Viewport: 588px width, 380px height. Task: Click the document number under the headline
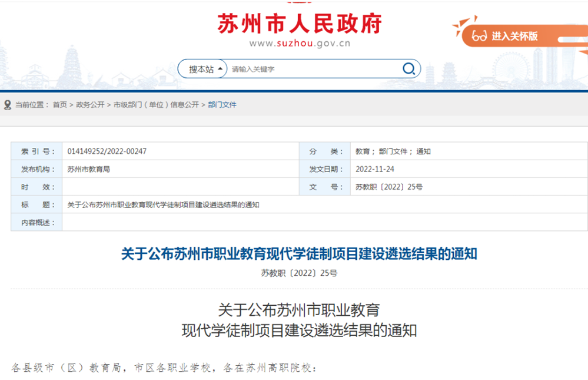(299, 273)
